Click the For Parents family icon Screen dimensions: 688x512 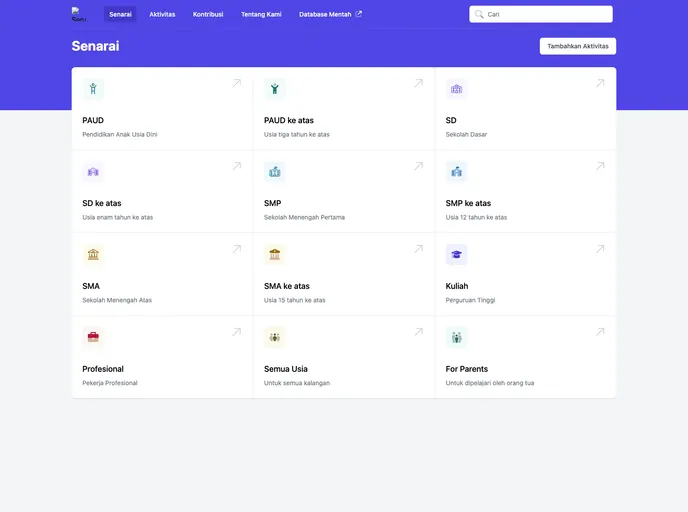coord(456,338)
